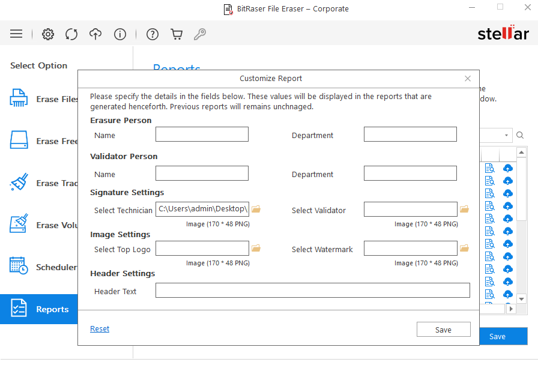Viewport: 538px width, 392px height.
Task: Click the cloud upload icon in the toolbar
Action: [x=95, y=34]
